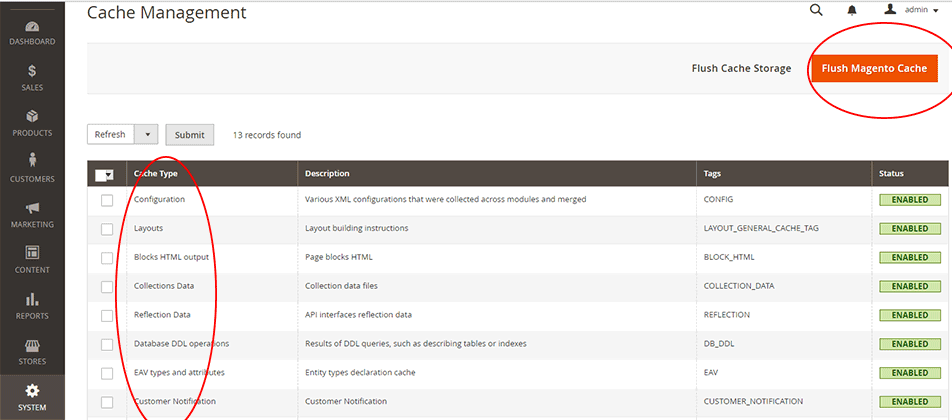Check the Customer Notification checkbox
This screenshot has height=420, width=952.
click(x=107, y=402)
